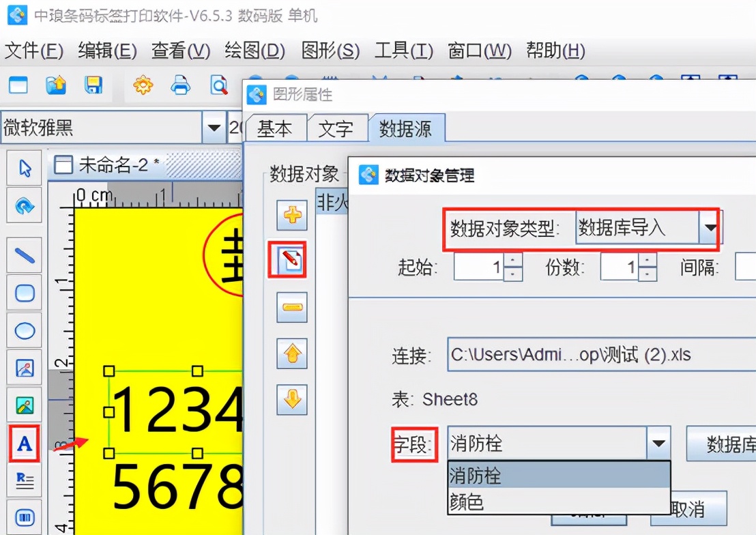The height and width of the screenshot is (535, 756).
Task: Expand the 数据对象类型 dropdown arrow
Action: tap(709, 227)
